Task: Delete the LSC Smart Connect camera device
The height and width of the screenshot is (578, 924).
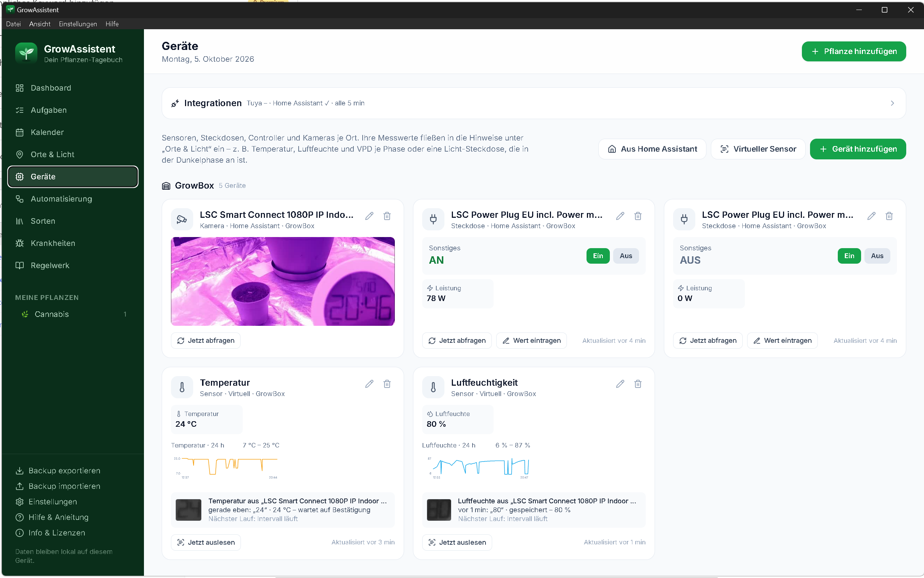Action: click(387, 216)
